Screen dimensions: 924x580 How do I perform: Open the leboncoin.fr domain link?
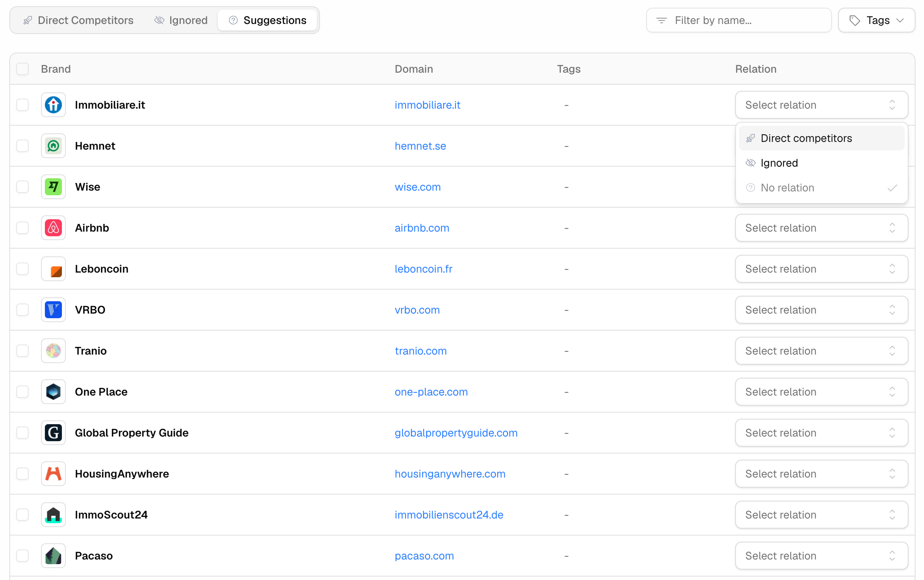(x=423, y=269)
